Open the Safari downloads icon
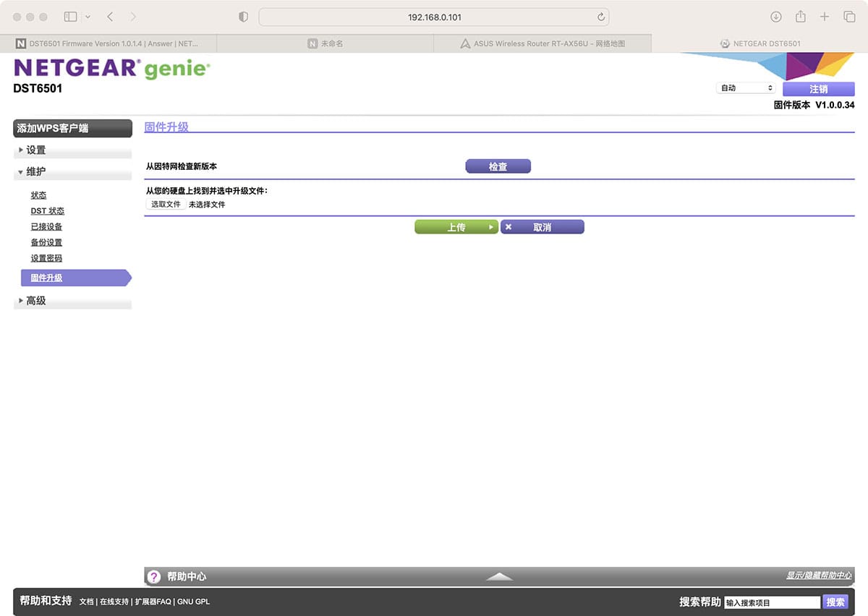This screenshot has width=868, height=616. pos(776,17)
